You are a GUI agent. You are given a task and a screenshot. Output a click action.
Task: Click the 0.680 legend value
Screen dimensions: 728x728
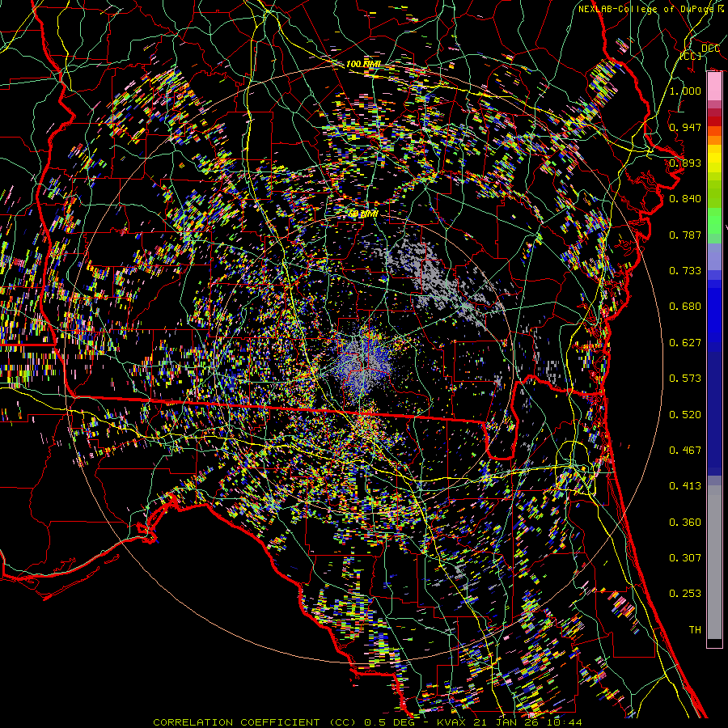(685, 307)
